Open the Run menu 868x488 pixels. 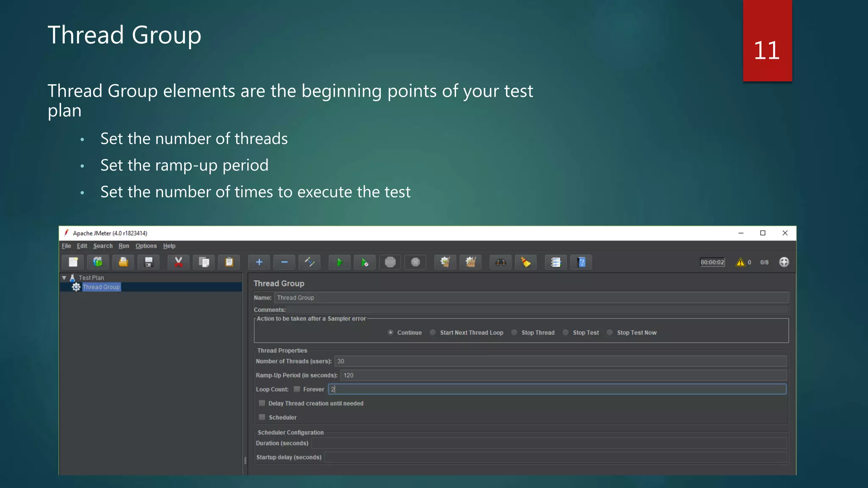point(124,246)
